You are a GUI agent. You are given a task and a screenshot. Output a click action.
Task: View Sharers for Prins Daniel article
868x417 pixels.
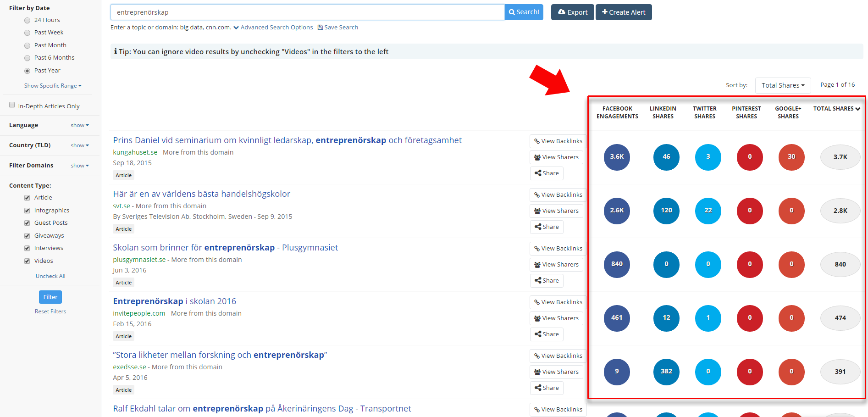(x=556, y=157)
